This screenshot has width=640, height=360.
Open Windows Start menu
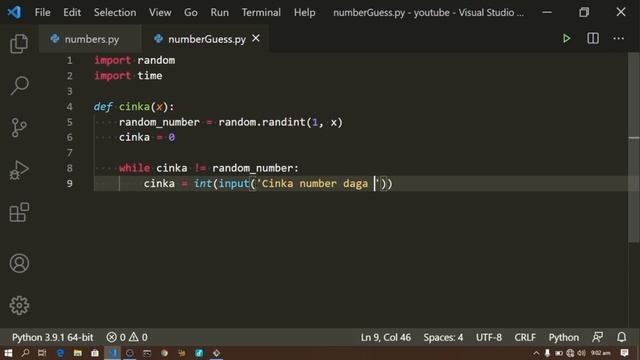(8, 353)
